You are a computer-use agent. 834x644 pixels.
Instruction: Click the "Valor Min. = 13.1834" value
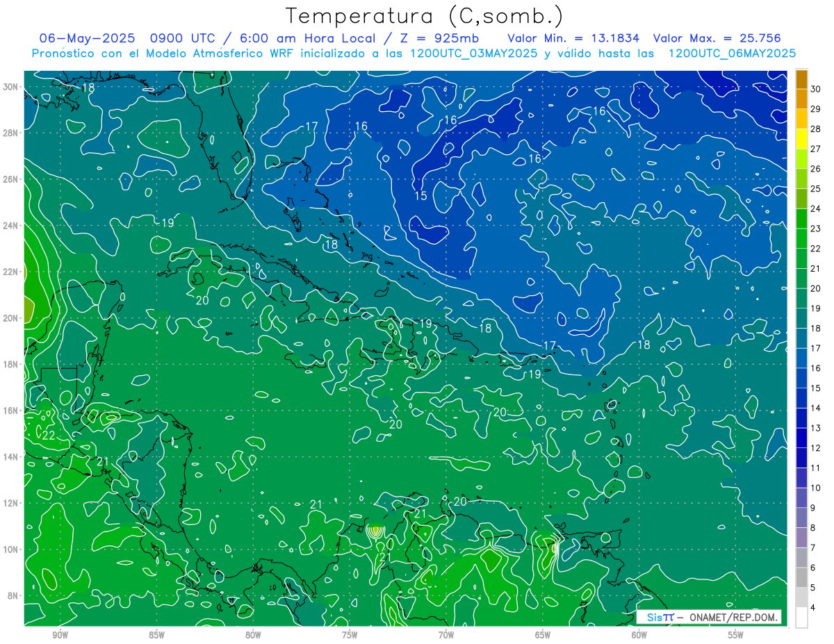click(573, 38)
